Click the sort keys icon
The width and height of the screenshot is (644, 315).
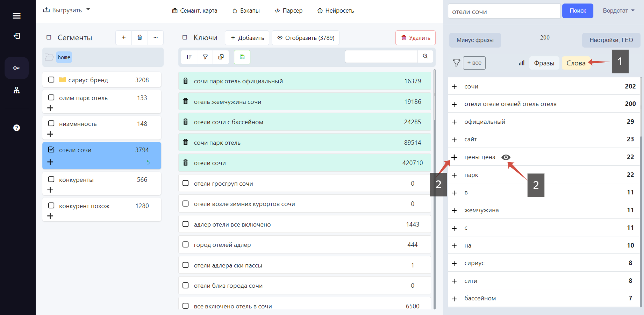189,57
